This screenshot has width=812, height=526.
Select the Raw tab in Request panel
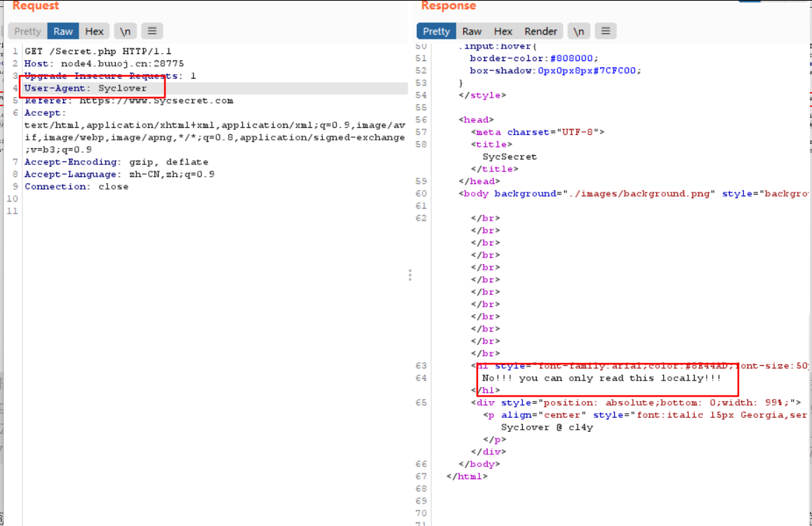tap(63, 31)
